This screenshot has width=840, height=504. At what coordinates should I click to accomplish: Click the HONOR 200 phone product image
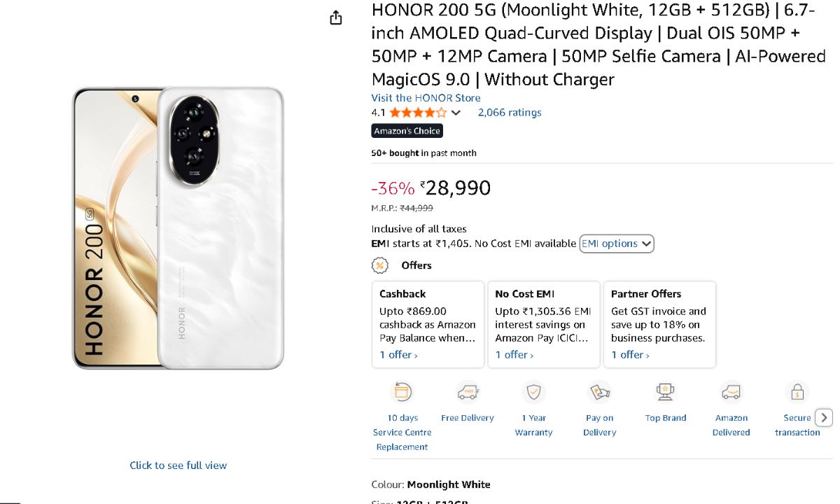coord(178,227)
